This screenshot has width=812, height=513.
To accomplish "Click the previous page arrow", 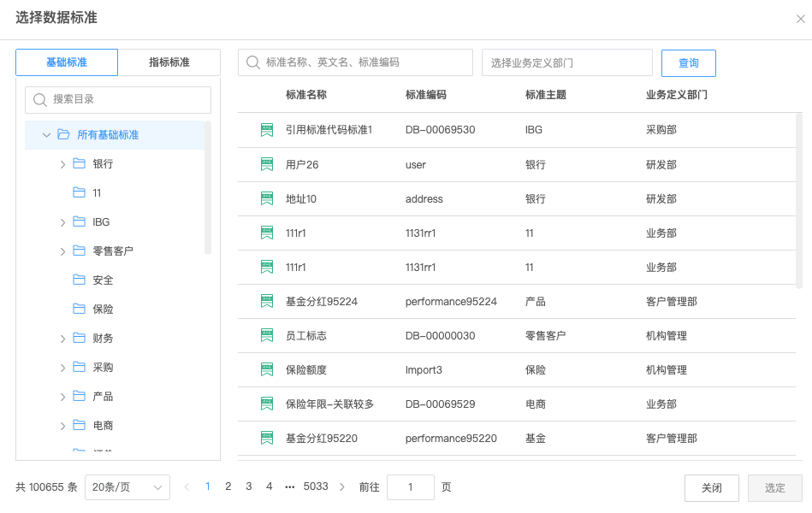I will click(x=187, y=487).
